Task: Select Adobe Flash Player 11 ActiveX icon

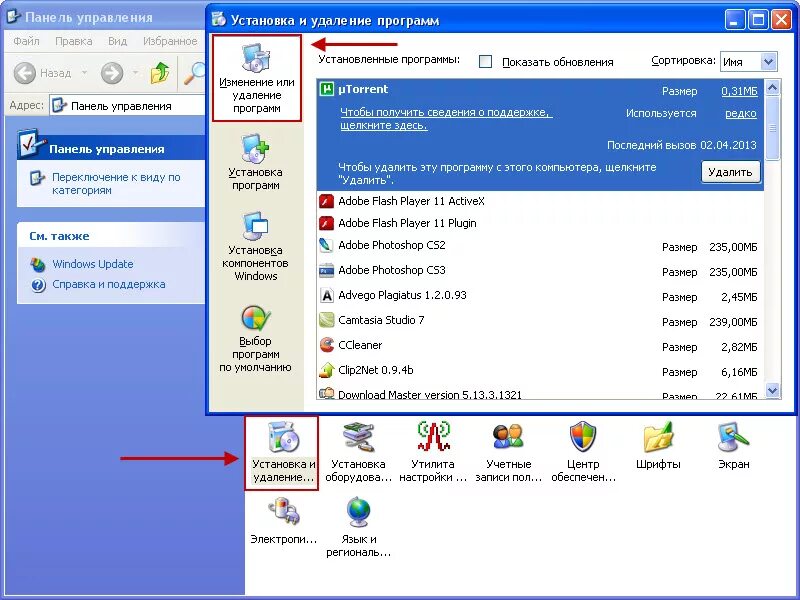Action: coord(326,201)
